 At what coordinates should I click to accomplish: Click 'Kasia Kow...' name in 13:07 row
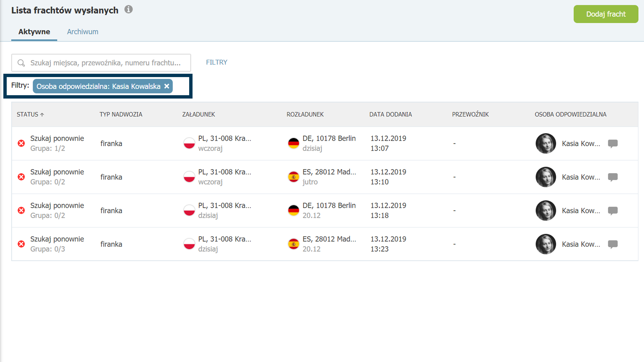pyautogui.click(x=581, y=144)
